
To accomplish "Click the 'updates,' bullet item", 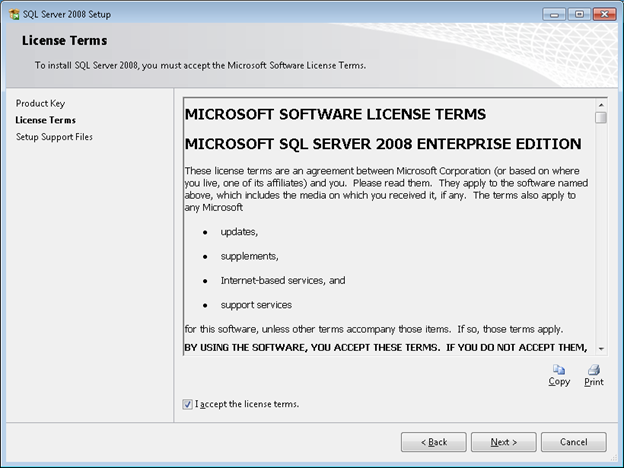I will pos(239,232).
